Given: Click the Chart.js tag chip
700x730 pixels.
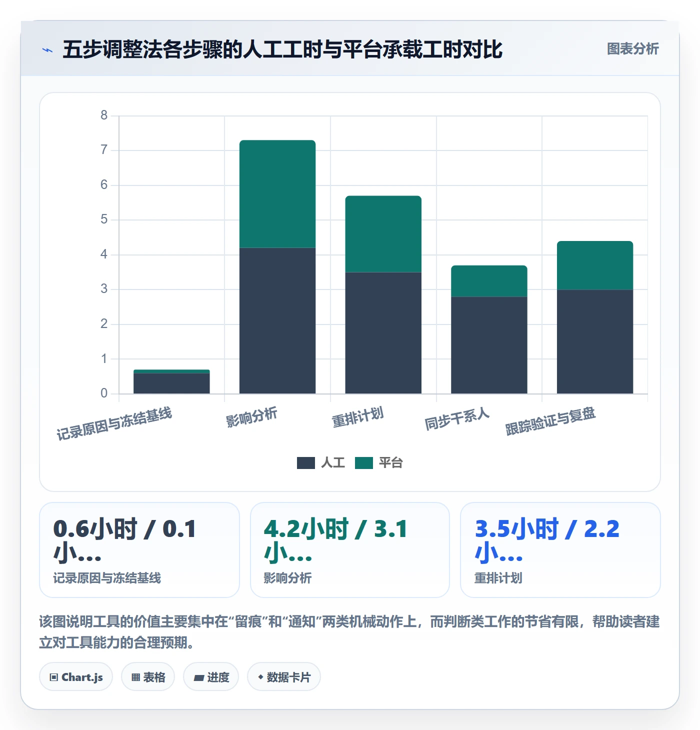Looking at the screenshot, I should click(76, 677).
